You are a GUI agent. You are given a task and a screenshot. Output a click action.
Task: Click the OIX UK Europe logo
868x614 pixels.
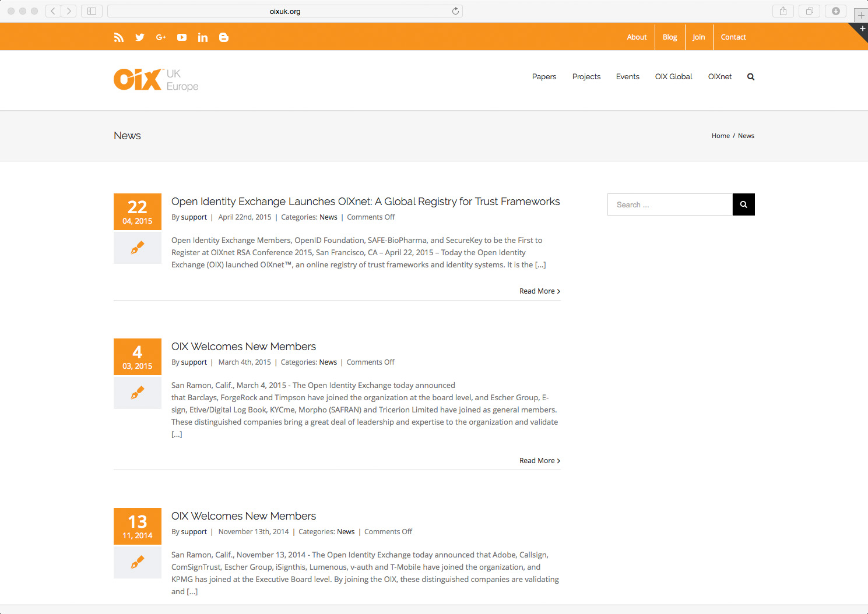156,80
